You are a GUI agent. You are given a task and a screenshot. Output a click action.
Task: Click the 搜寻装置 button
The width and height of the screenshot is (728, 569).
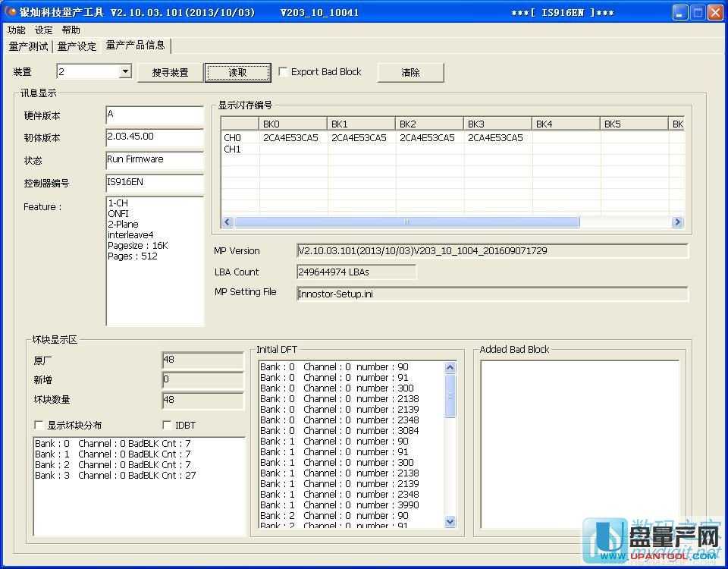click(170, 73)
